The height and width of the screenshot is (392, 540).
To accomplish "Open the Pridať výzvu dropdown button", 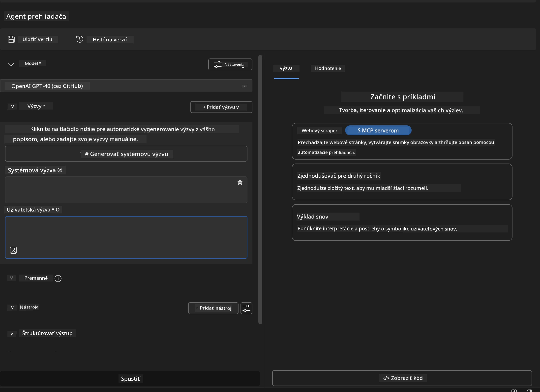I will pyautogui.click(x=221, y=107).
